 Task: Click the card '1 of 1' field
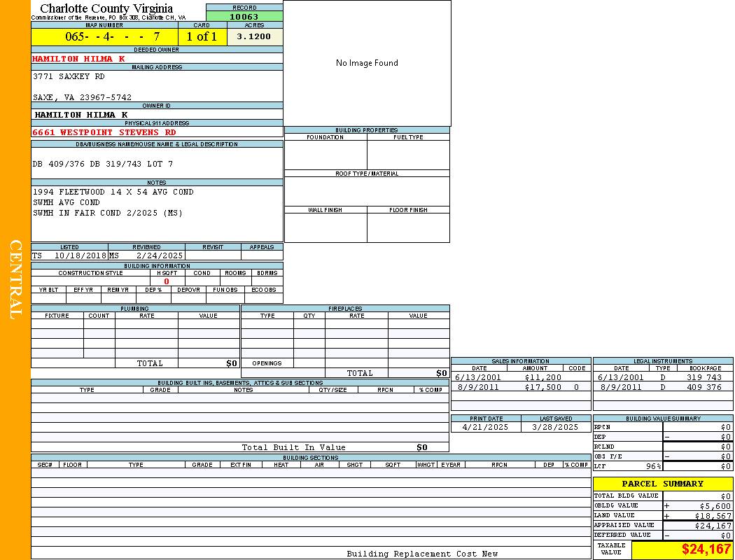[202, 36]
